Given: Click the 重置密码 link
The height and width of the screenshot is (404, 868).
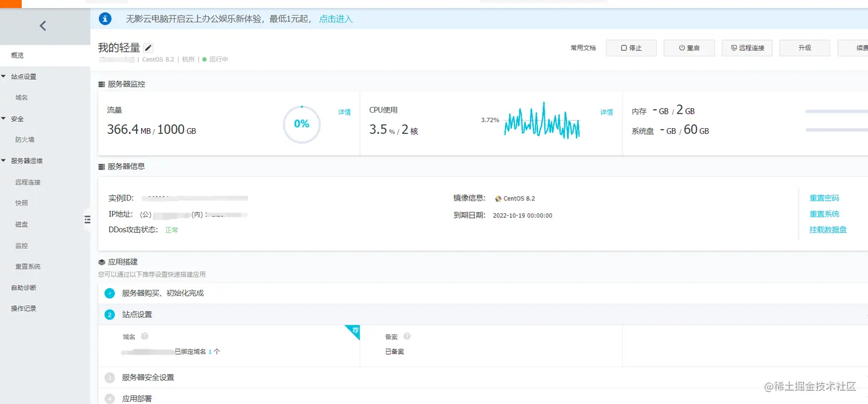Looking at the screenshot, I should point(824,198).
